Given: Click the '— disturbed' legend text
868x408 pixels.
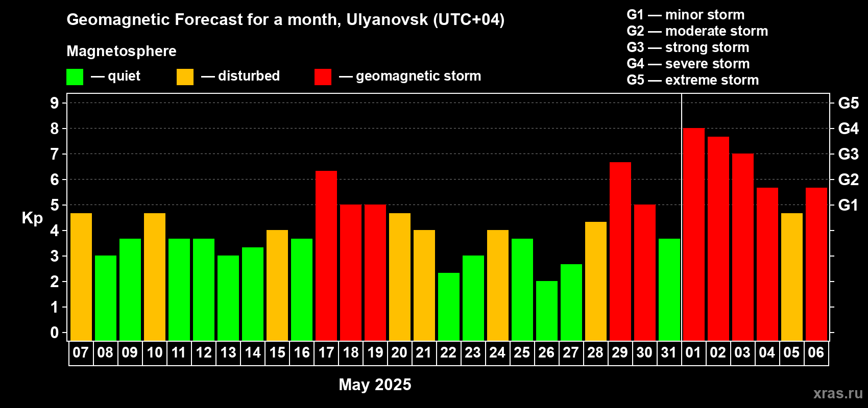Looking at the screenshot, I should pos(240,76).
